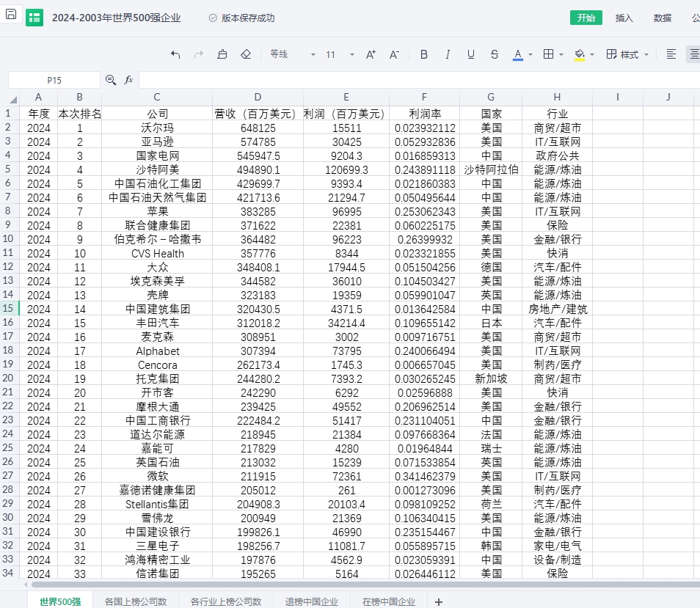Viewport: 700px width, 608px height.
Task: Open the font name dropdown 等线
Action: point(293,54)
